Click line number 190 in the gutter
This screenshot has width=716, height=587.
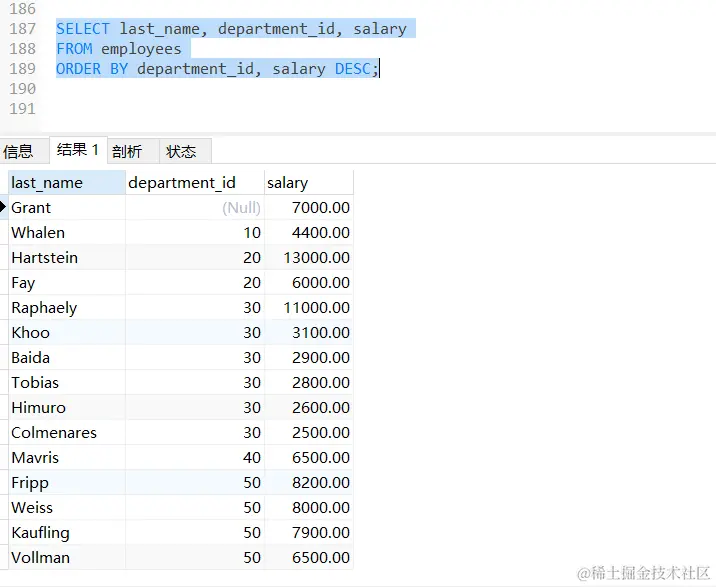click(x=22, y=89)
